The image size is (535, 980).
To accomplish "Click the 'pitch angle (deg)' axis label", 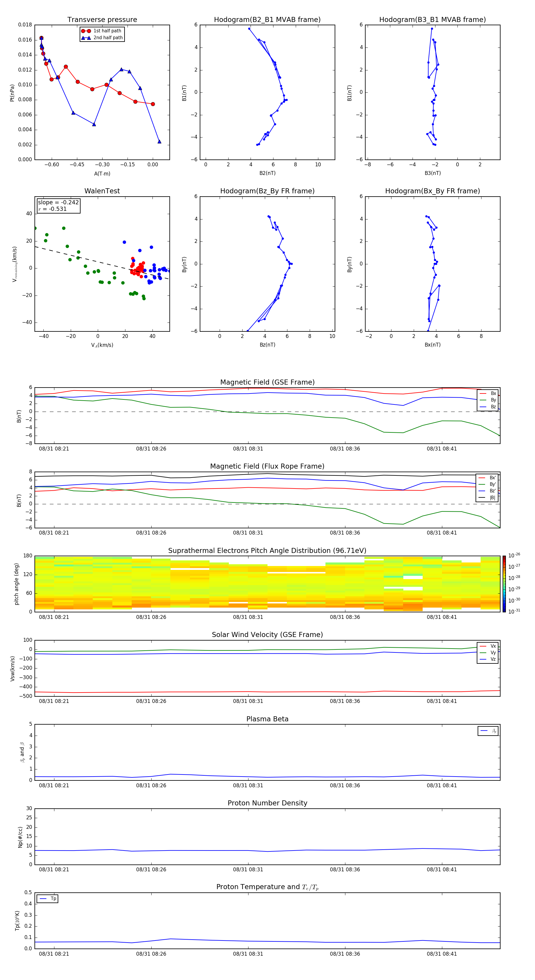I will pyautogui.click(x=16, y=584).
